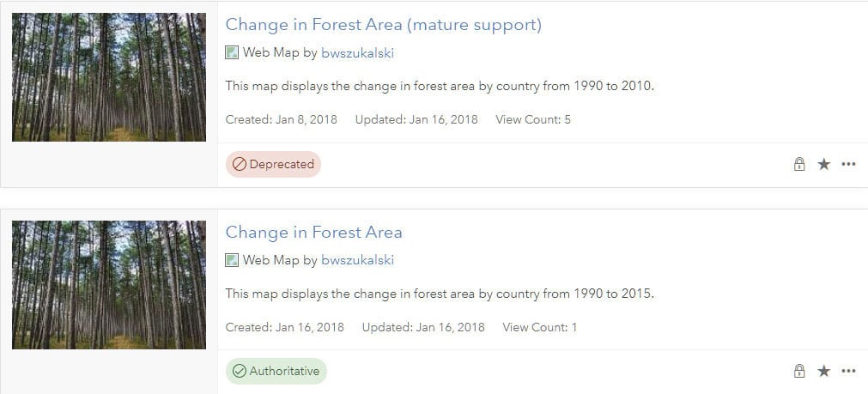Open owner bwszukalski's profile on the Deprecated map
868x394 pixels.
click(357, 53)
